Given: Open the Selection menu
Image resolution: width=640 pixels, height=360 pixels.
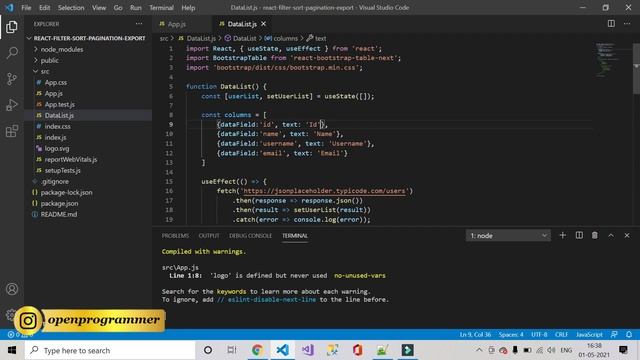Looking at the screenshot, I should 71,8.
